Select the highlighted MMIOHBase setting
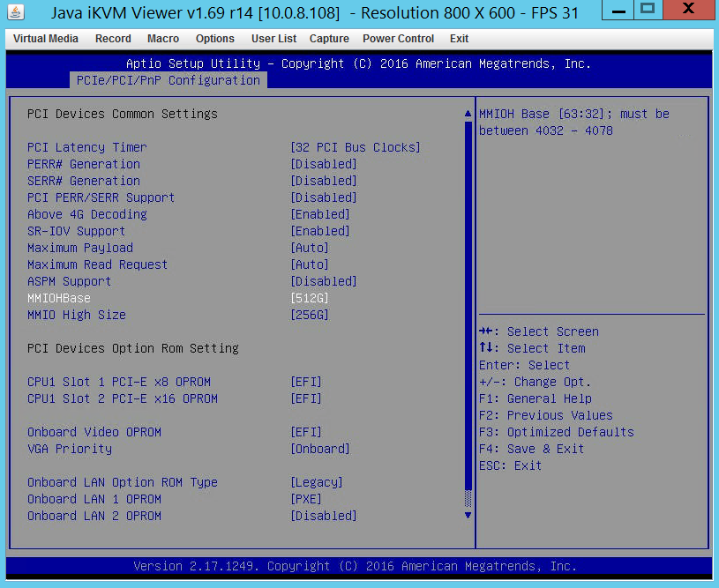The width and height of the screenshot is (719, 588). coord(59,298)
